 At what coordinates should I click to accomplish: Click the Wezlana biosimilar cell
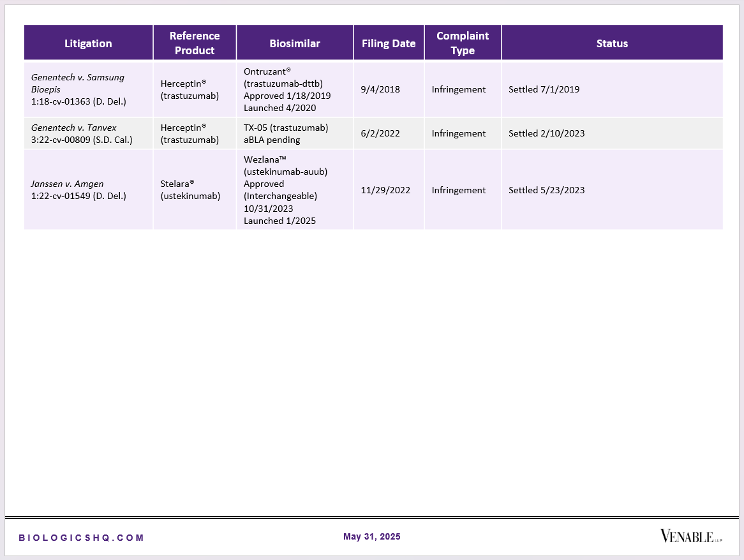click(295, 189)
